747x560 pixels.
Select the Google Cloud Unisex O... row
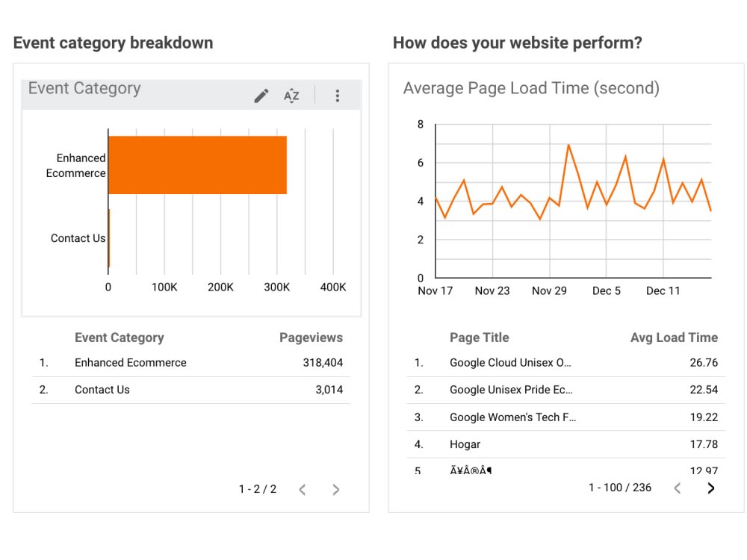click(x=566, y=363)
